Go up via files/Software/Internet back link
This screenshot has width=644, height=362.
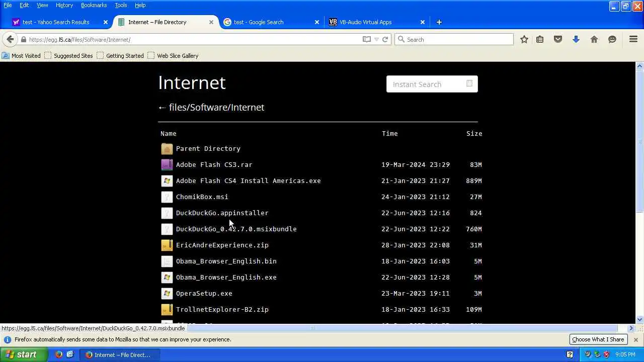211,107
